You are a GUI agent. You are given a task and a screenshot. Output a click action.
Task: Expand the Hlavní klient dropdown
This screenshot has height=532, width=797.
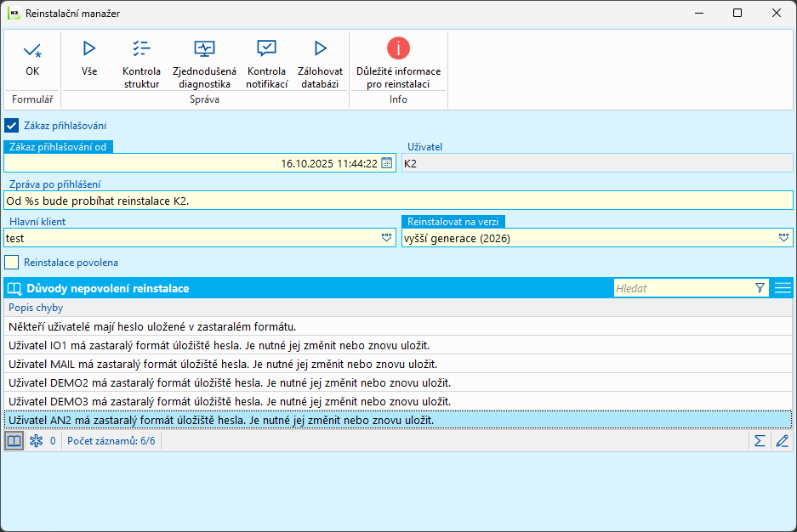(x=387, y=239)
